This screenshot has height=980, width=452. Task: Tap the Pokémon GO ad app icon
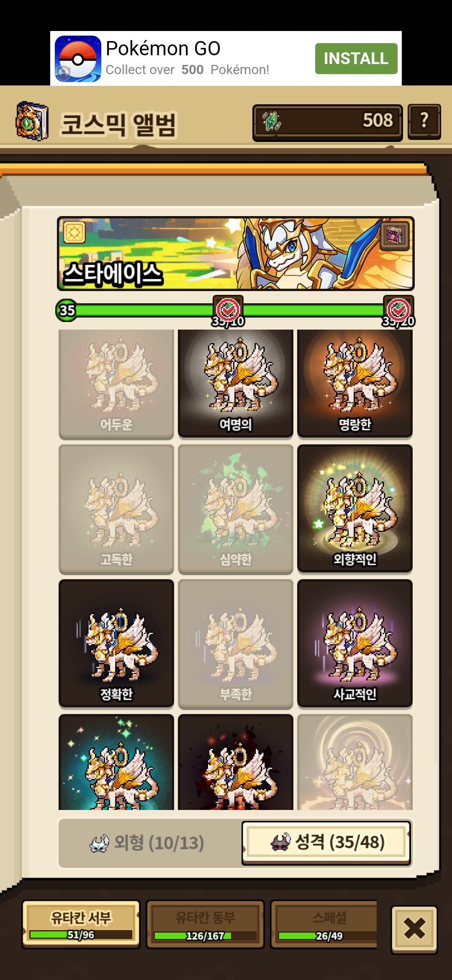(78, 59)
